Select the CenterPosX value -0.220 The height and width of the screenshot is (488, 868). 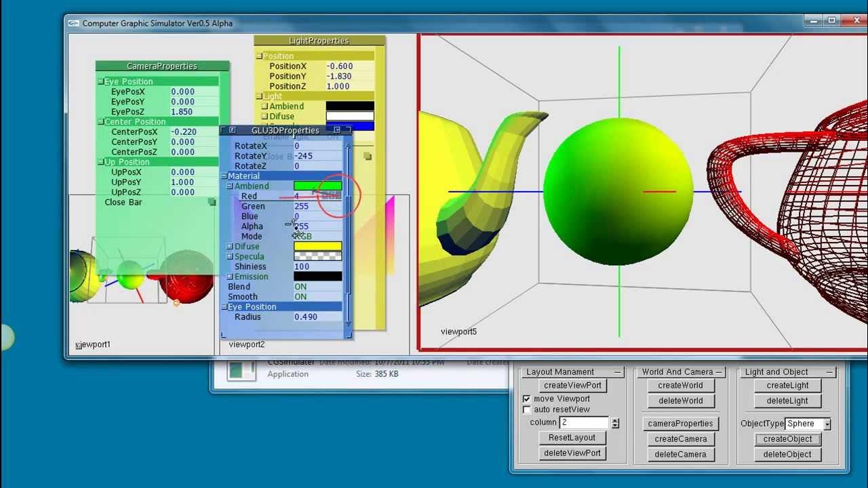point(194,132)
